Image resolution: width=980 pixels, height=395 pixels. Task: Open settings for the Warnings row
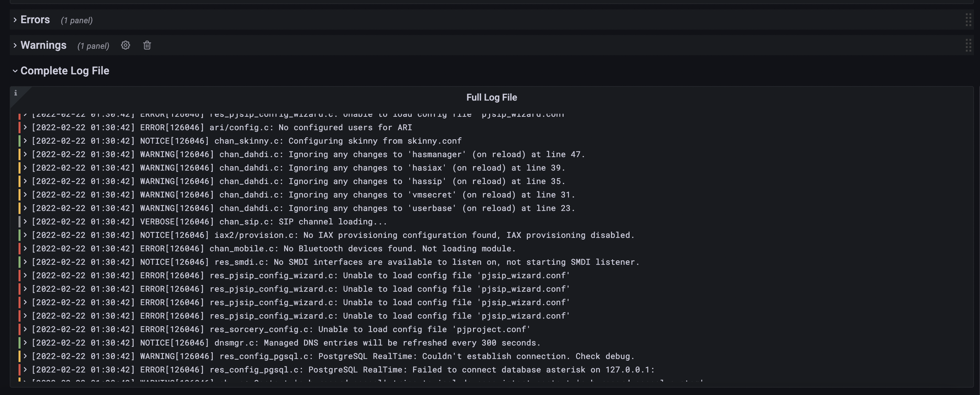point(125,45)
